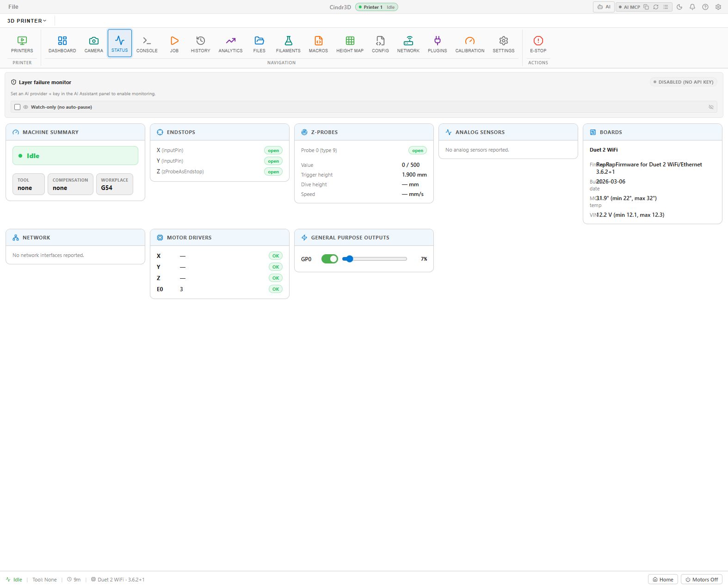Click 'Duet 2 WiFi · 3.6.2+1' in status bar
Viewport: 728px width, 587px height.
click(x=118, y=580)
